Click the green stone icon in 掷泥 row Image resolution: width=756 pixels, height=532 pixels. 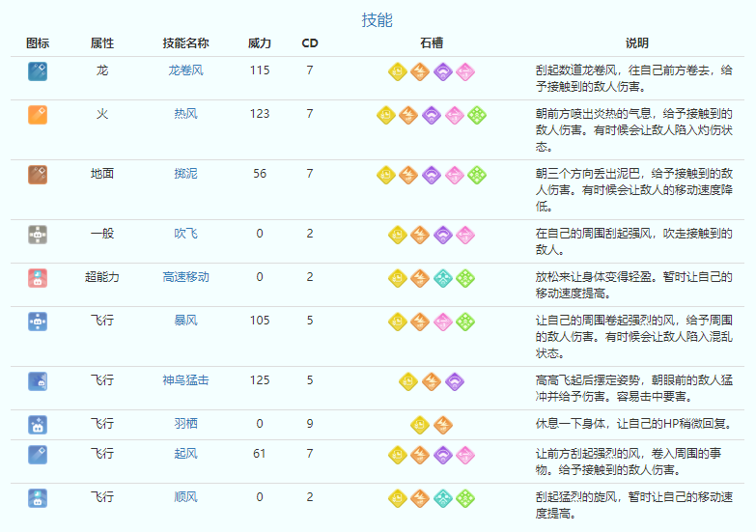(x=477, y=175)
